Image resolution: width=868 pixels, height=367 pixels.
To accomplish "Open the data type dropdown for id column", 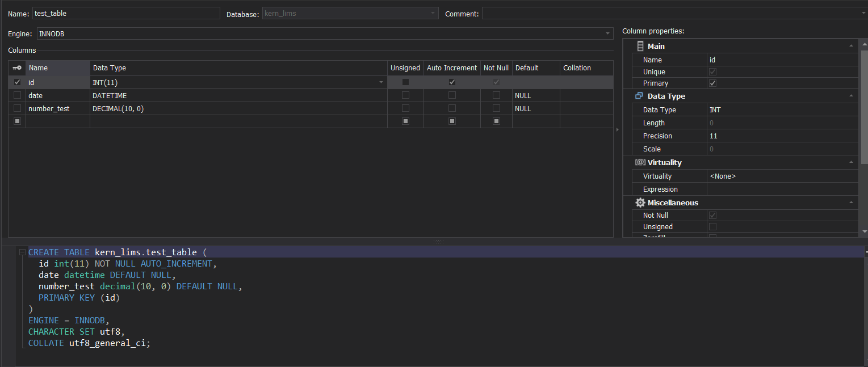I will coord(380,82).
